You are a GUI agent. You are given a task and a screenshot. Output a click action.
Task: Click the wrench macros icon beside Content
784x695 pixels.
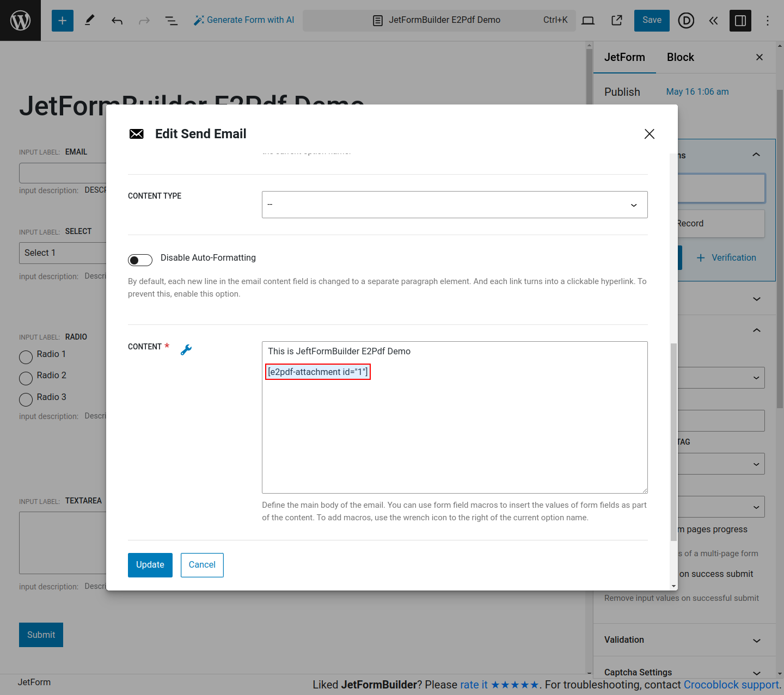186,350
